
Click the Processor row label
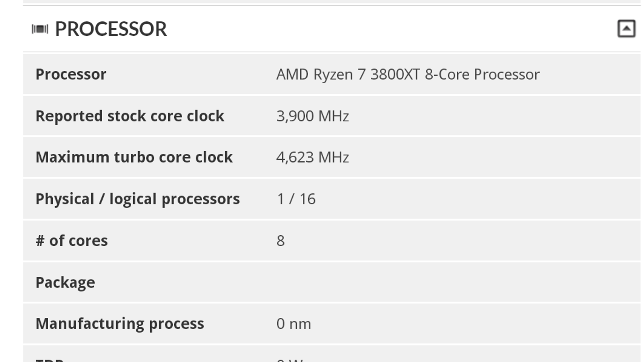71,74
